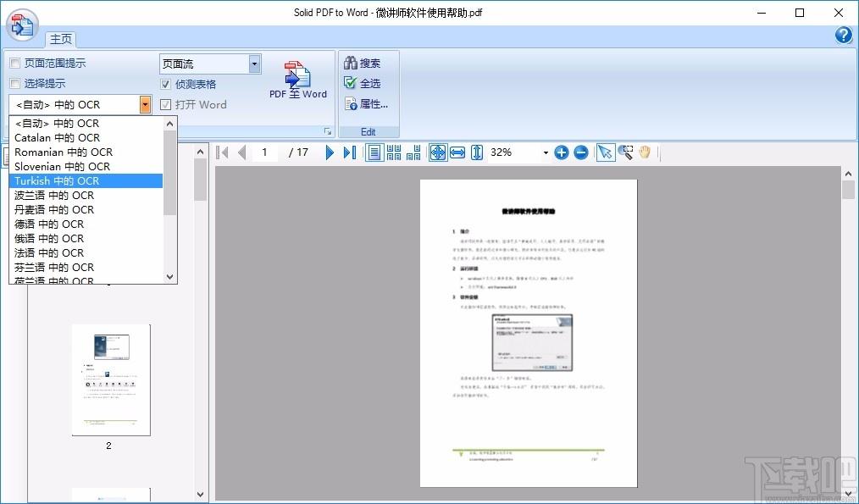
Task: Toggle the Open Word checkbox
Action: coord(165,104)
